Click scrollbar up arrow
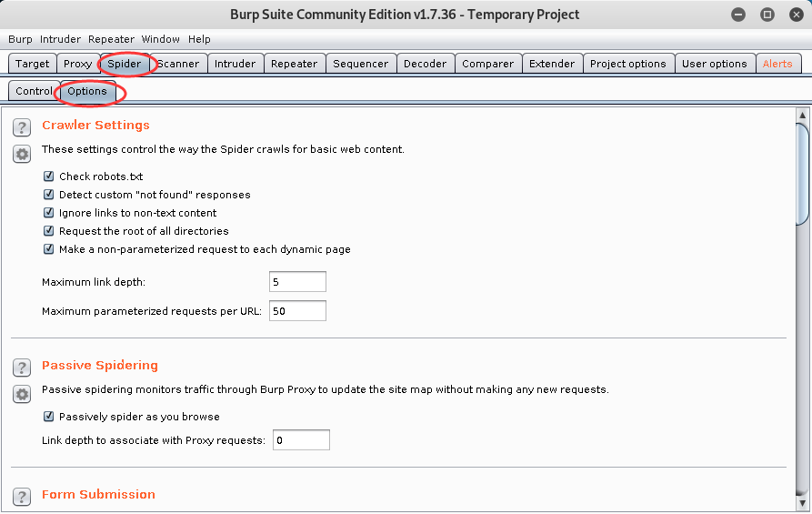812x514 pixels. coord(803,115)
